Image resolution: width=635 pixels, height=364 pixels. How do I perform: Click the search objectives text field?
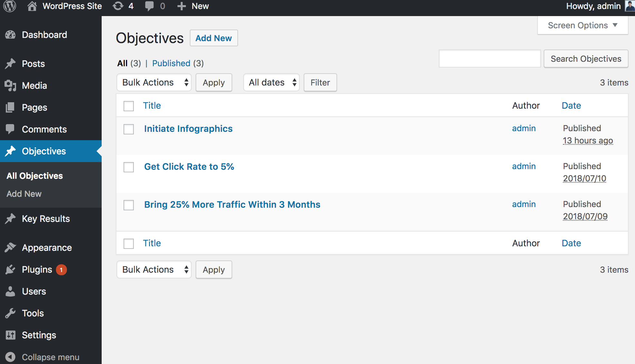click(x=490, y=59)
